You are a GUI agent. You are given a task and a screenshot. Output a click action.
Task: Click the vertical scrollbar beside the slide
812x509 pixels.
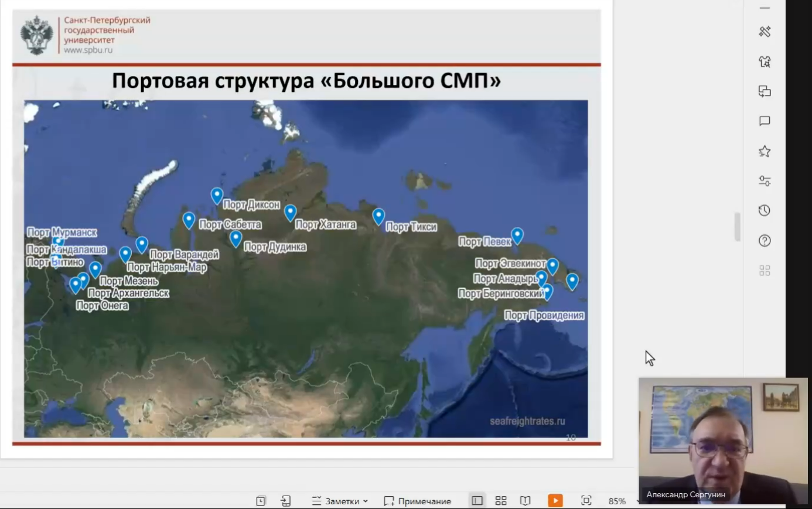738,227
